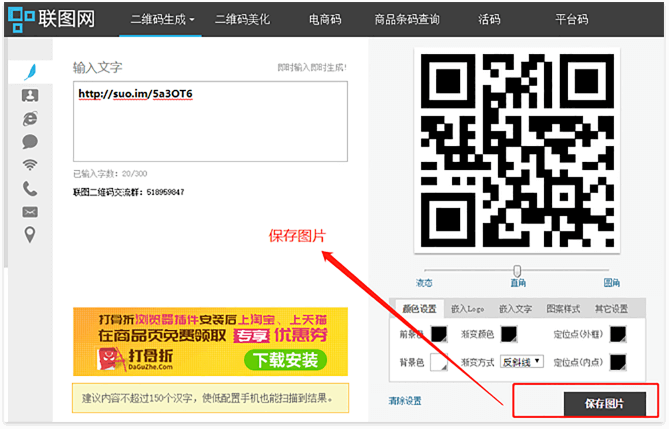Switch to the 其它设置 tab
Image resolution: width=669 pixels, height=429 pixels.
click(x=611, y=309)
